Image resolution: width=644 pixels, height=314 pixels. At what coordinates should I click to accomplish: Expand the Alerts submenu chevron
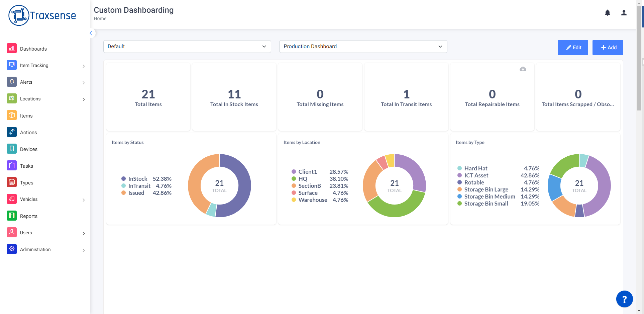tap(84, 83)
